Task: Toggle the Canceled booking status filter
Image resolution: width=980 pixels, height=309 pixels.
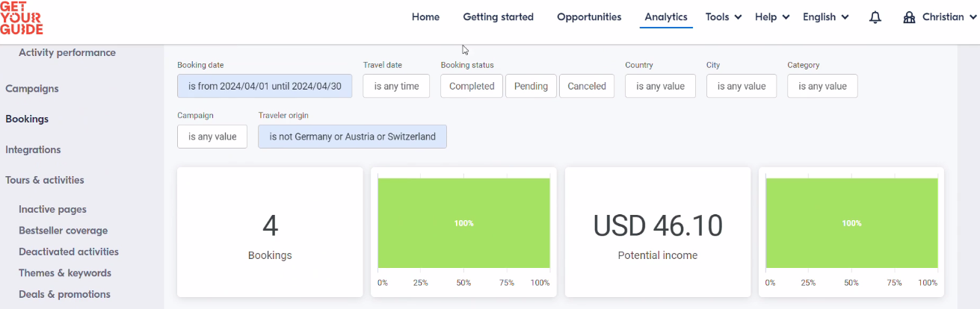Action: (587, 86)
